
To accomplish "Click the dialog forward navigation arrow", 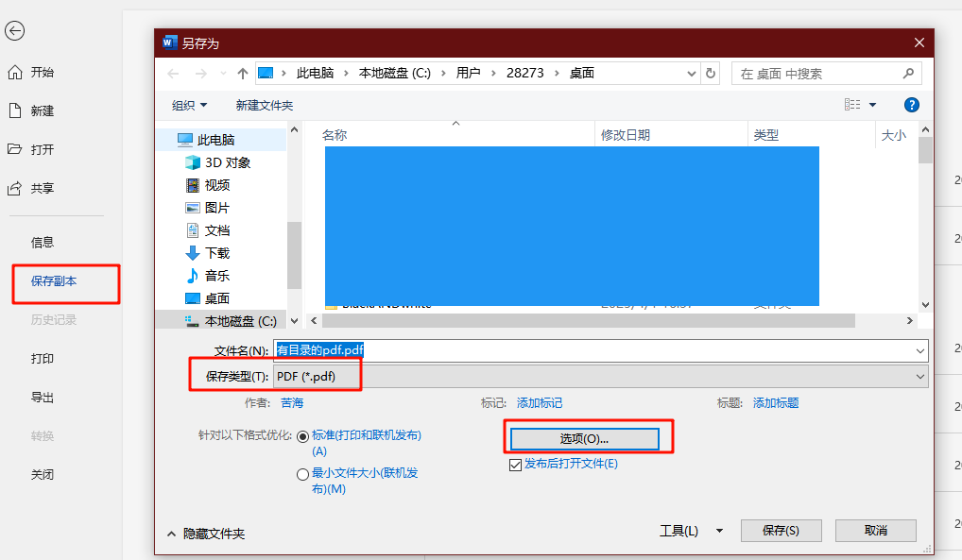I will pos(200,74).
